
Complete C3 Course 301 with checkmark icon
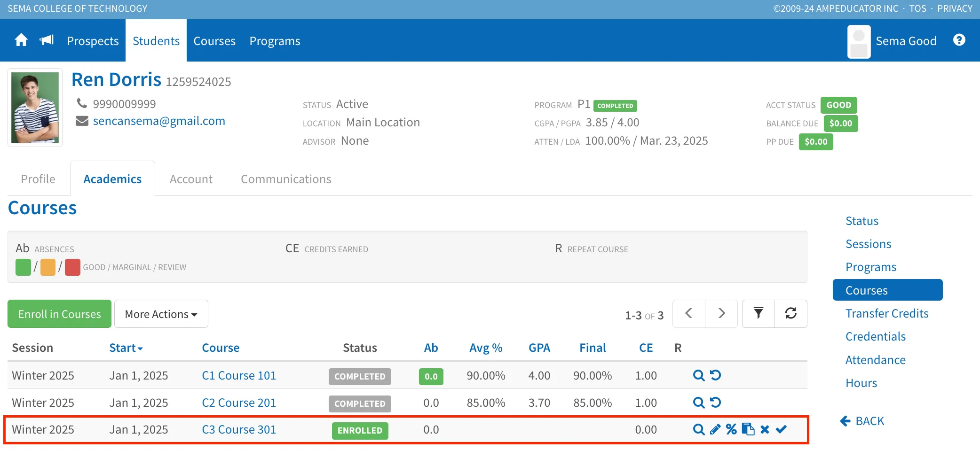781,429
